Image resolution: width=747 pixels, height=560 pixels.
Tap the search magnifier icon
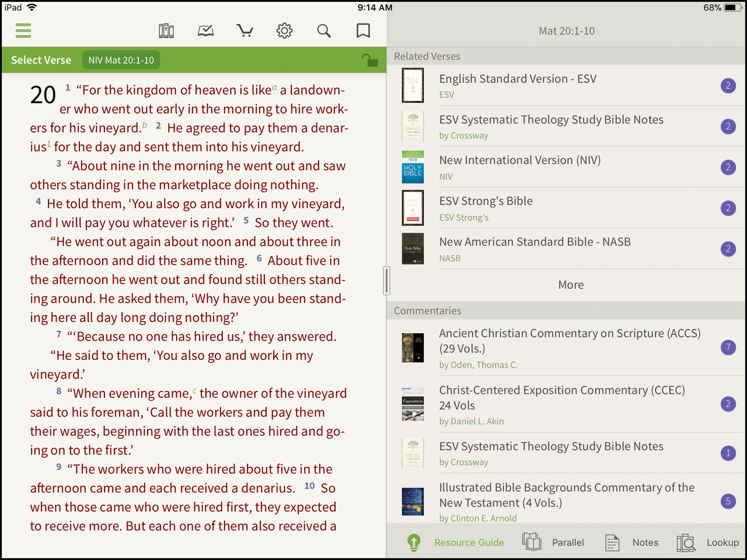pos(324,30)
